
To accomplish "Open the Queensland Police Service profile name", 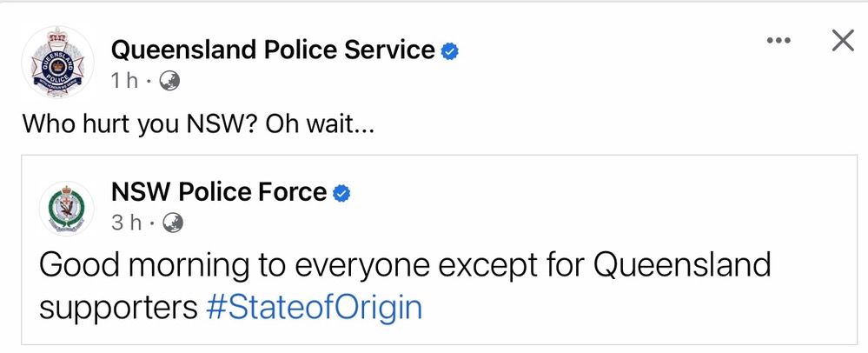I will [x=272, y=50].
